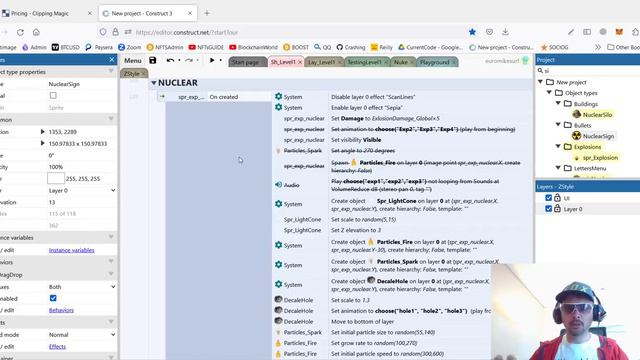Image resolution: width=640 pixels, height=360 pixels.
Task: Open the Other Bookmarks folder
Action: click(623, 47)
